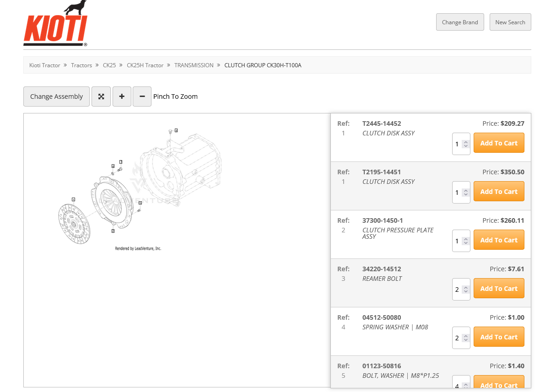The image size is (556, 392).
Task: Open the Tractors breadcrumb link
Action: pyautogui.click(x=81, y=65)
